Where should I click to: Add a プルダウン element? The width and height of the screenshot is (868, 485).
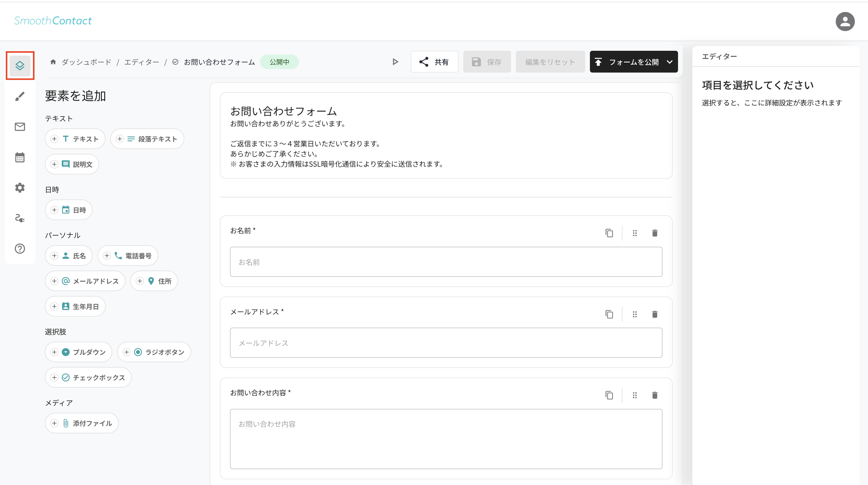78,352
